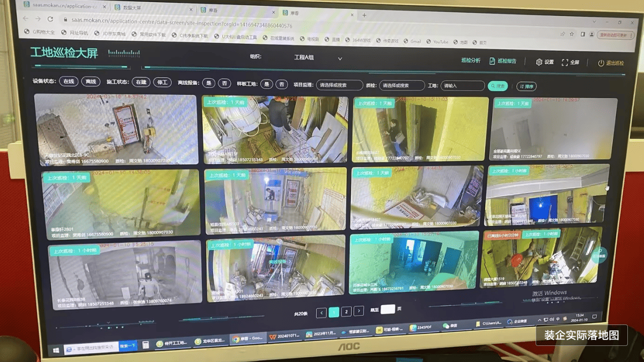This screenshot has height=362, width=644.
Task: Click the browser forward arrow
Action: 37,19
